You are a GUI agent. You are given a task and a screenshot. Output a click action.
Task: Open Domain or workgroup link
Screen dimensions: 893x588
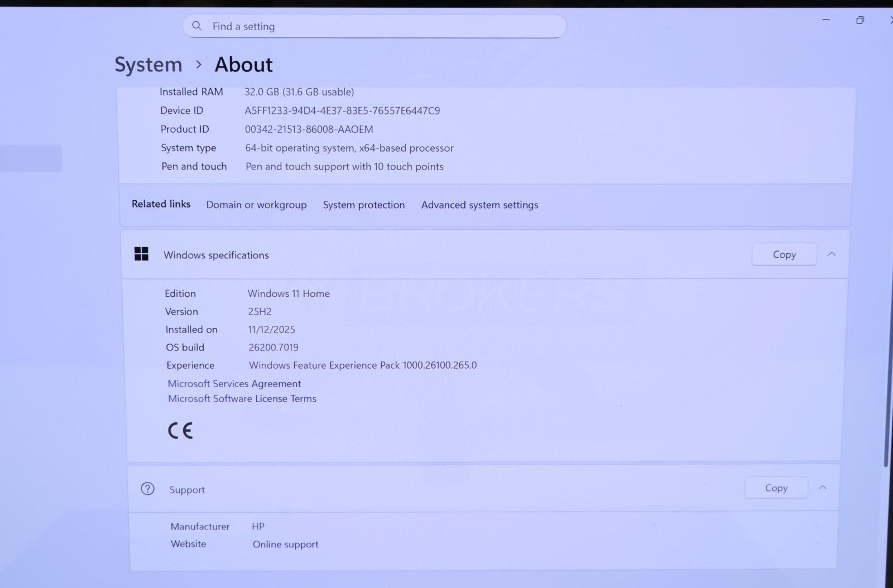pos(256,205)
